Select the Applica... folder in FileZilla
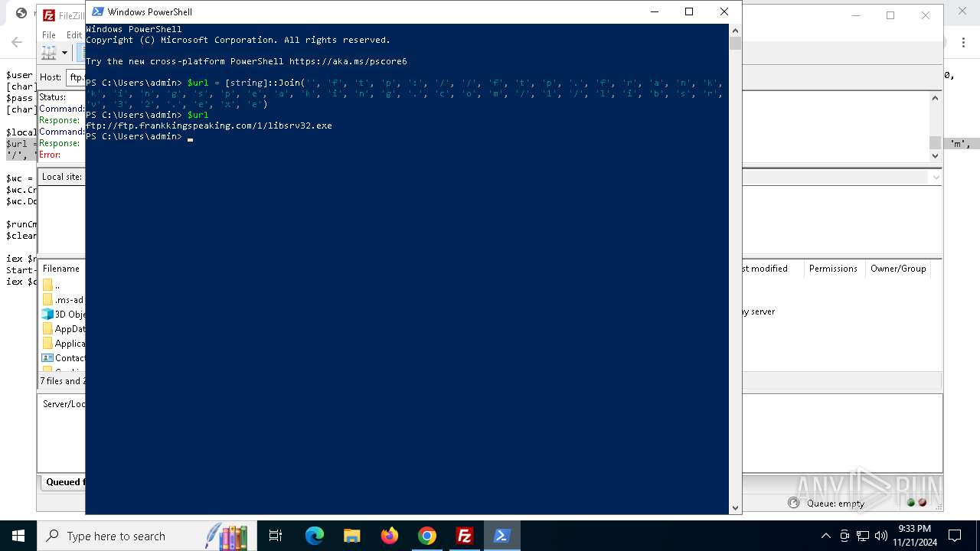This screenshot has width=980, height=551. 63,343
